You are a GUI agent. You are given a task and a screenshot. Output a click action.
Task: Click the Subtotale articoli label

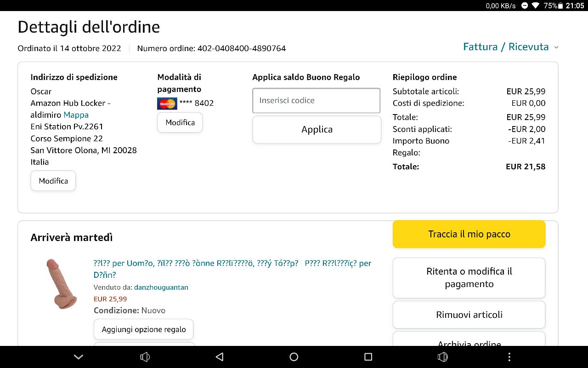coord(426,92)
